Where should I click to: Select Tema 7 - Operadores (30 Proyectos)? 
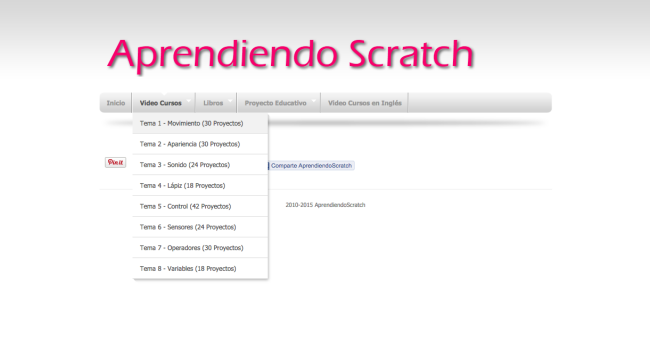[200, 248]
